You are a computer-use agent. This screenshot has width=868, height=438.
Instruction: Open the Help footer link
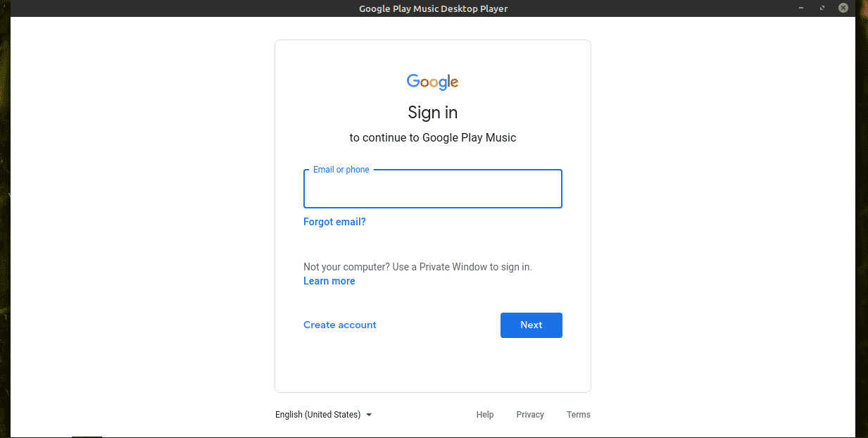(485, 415)
